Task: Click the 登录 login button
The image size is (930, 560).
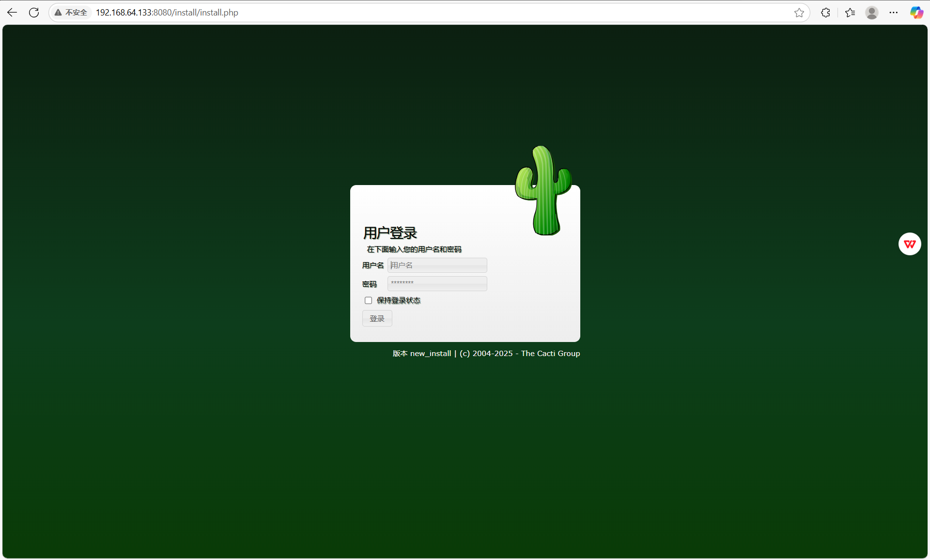Action: (377, 318)
